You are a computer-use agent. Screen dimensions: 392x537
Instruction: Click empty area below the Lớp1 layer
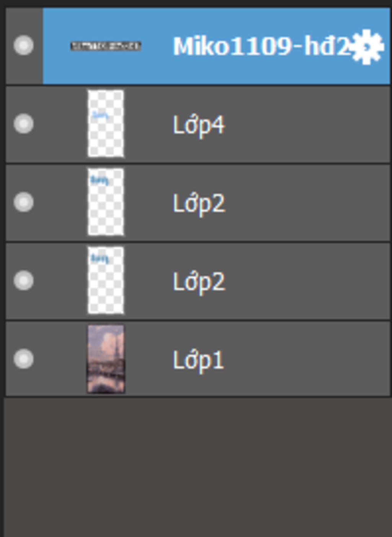(x=198, y=467)
